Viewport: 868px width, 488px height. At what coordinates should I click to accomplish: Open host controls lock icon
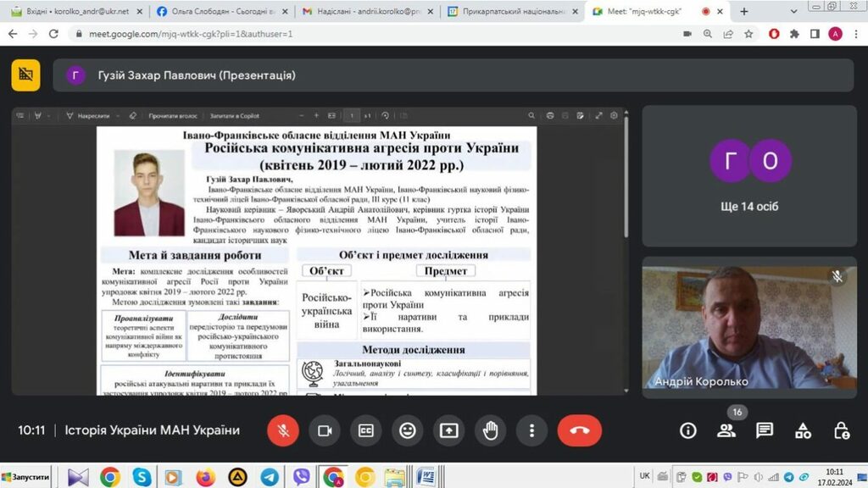click(841, 430)
